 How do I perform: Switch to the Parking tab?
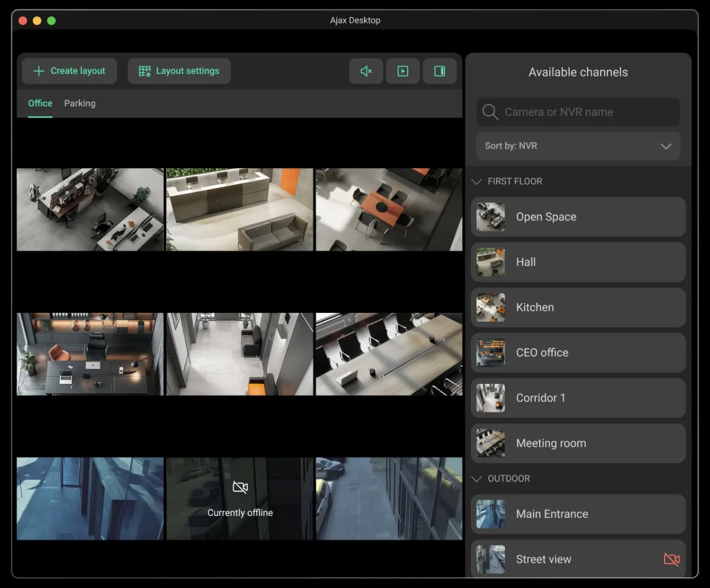click(x=80, y=104)
